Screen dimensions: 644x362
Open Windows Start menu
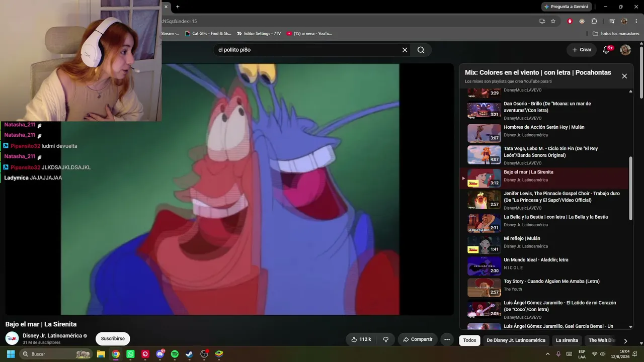(11, 354)
